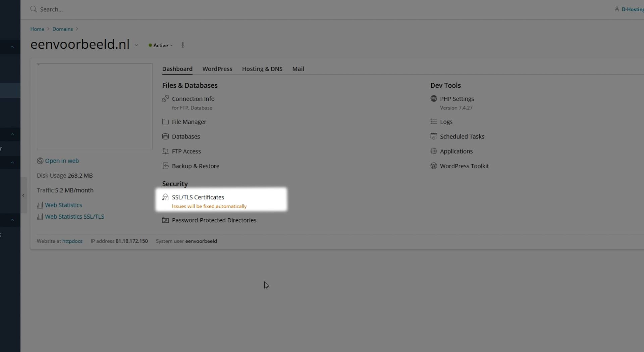Open Applications
Screen dimensions: 644x352
coord(456,151)
